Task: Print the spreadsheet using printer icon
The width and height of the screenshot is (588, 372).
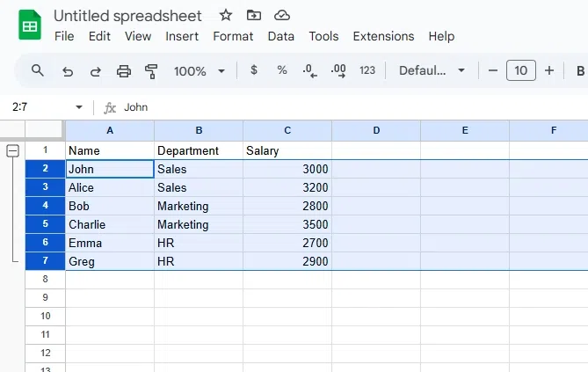Action: 124,70
